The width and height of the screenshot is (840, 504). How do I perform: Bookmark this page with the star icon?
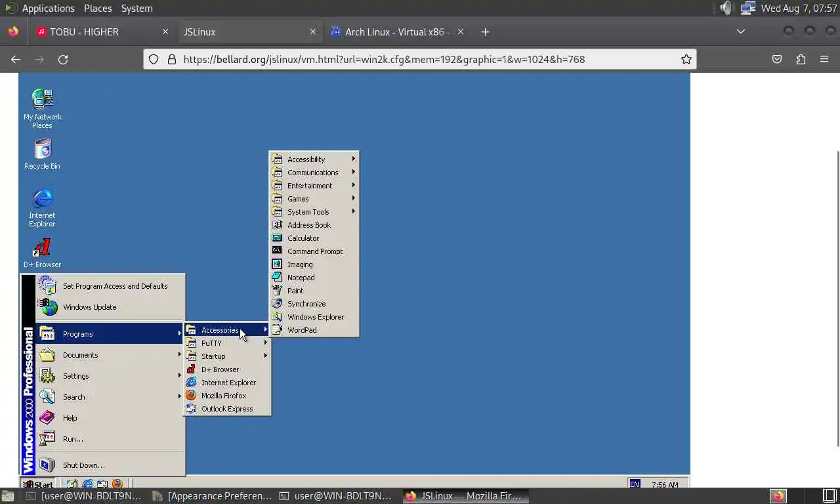tap(686, 59)
